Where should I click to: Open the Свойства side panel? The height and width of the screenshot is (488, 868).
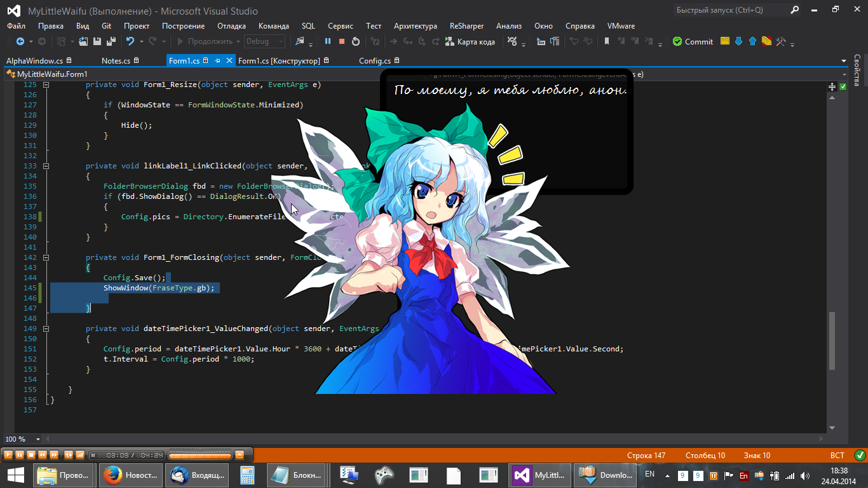tap(857, 71)
